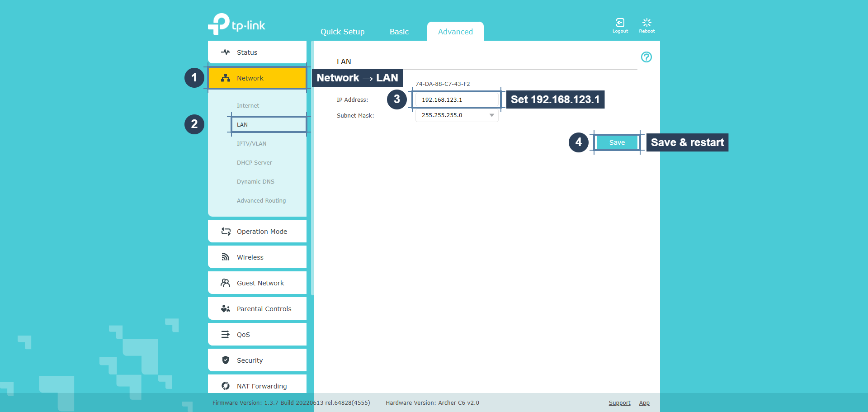Open the IPTV/VLAN submenu item
This screenshot has width=868, height=412.
251,144
